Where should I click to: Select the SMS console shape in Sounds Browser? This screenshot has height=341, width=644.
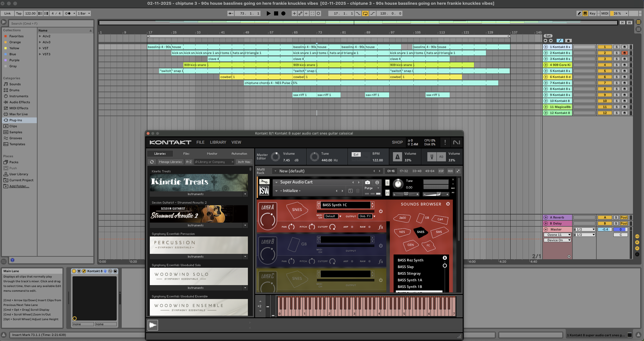pyautogui.click(x=439, y=232)
